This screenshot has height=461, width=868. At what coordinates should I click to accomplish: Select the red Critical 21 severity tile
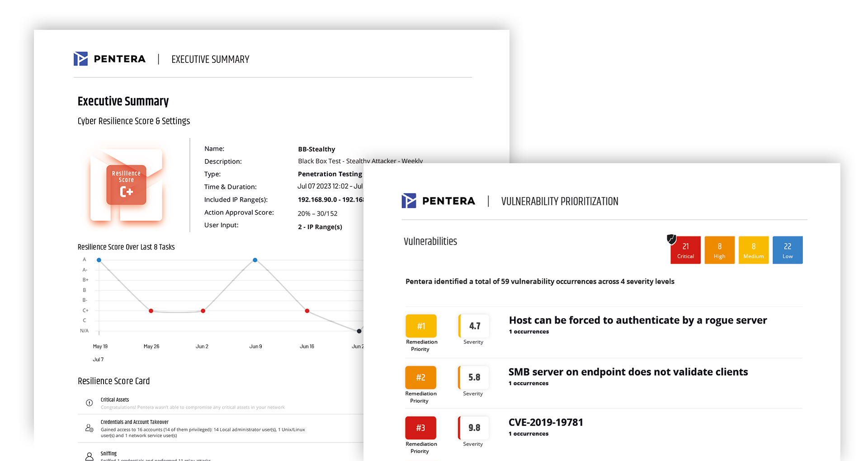coord(685,250)
